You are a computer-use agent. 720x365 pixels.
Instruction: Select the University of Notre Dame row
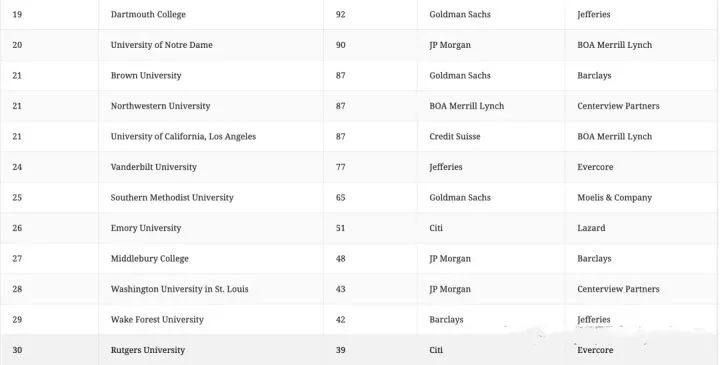coord(360,45)
